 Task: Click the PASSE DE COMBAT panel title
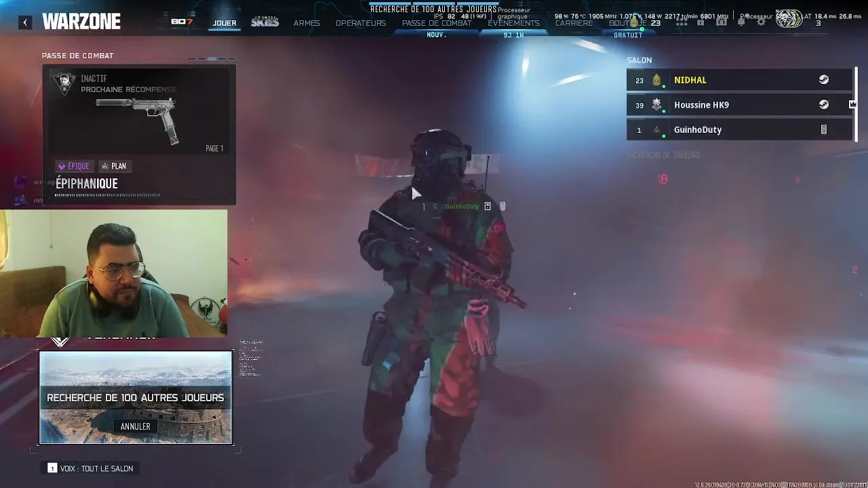(78, 56)
